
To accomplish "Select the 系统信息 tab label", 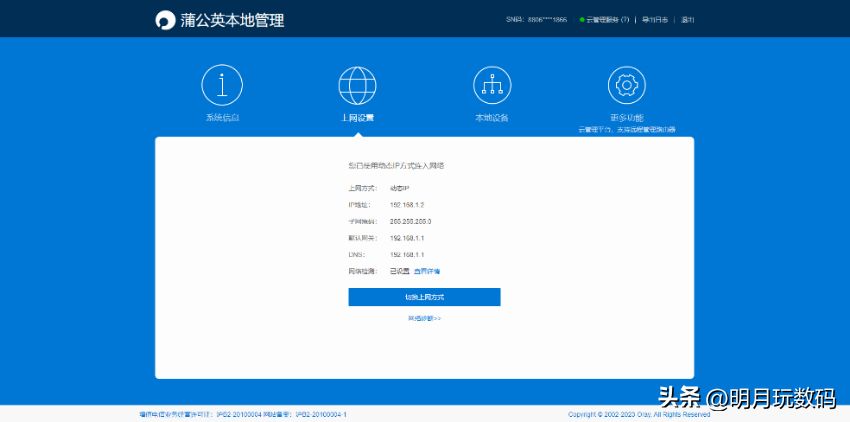I will pyautogui.click(x=222, y=118).
